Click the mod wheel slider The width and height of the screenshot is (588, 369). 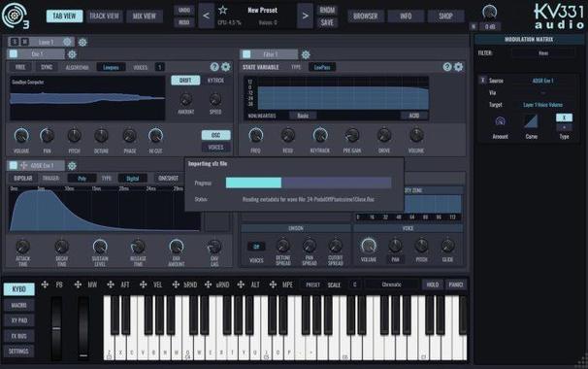(x=83, y=328)
